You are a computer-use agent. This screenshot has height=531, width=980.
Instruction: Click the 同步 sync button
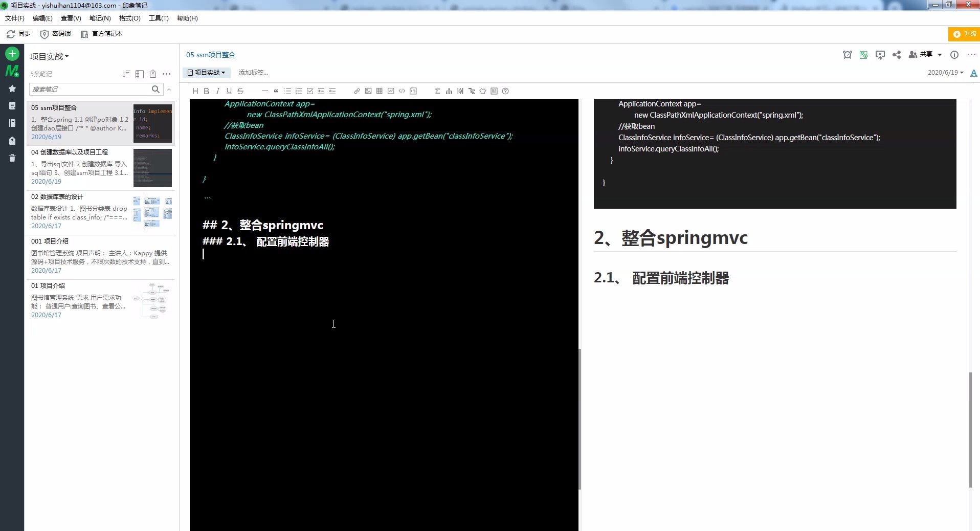18,34
